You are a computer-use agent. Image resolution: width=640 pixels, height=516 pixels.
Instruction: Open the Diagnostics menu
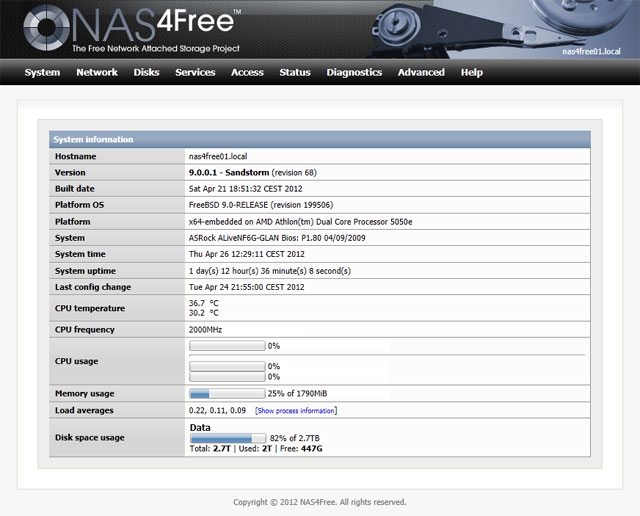click(354, 72)
